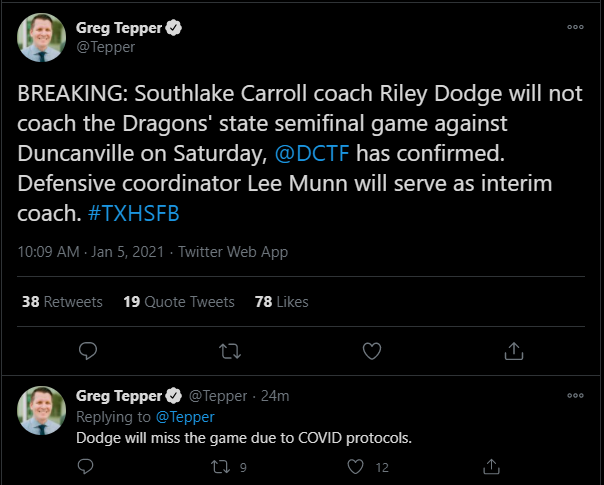Click Greg Tepper's avatar in the reply
This screenshot has height=485, width=604.
pyautogui.click(x=40, y=411)
